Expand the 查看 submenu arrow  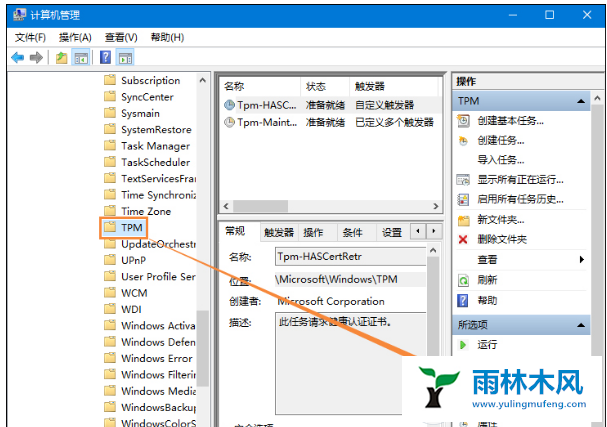point(582,260)
